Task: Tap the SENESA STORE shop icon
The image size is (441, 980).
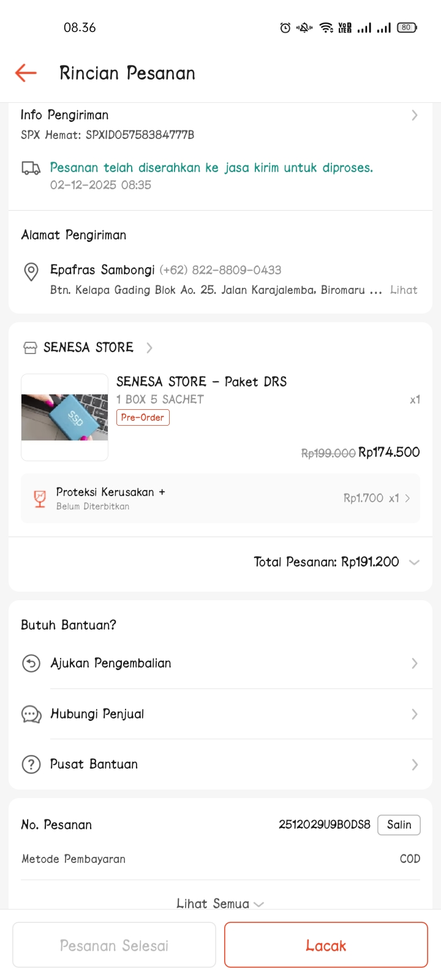Action: (x=30, y=348)
